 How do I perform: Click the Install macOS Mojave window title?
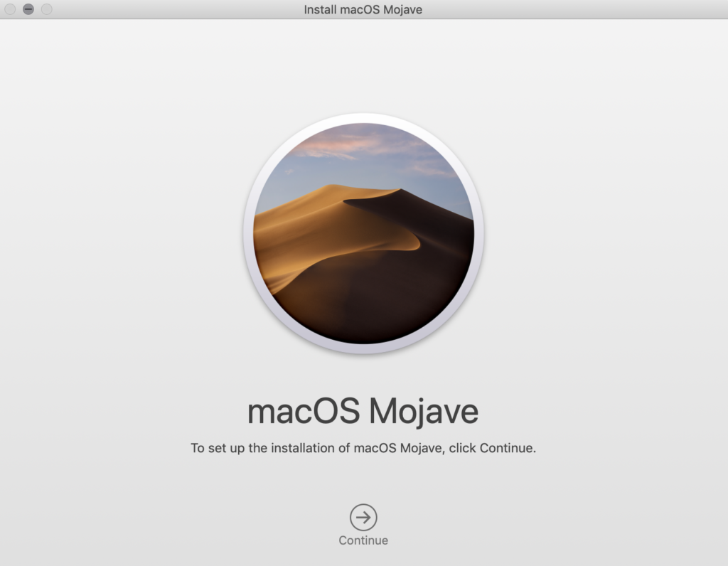click(x=363, y=9)
